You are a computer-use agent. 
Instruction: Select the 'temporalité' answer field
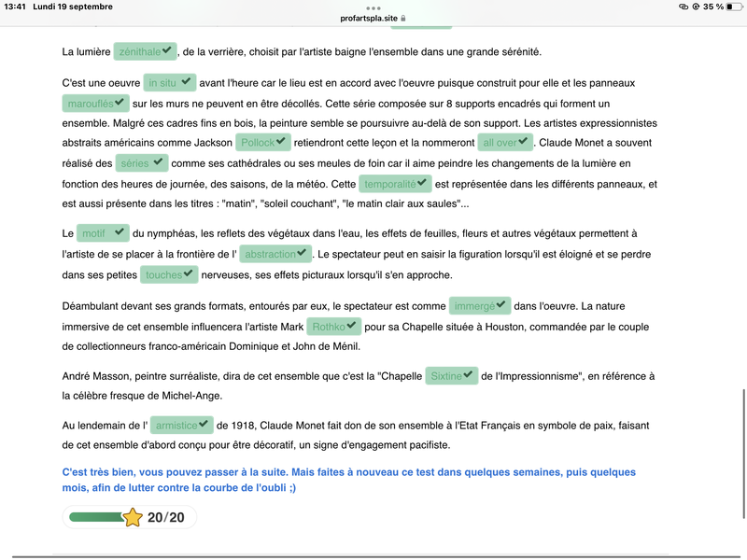tap(395, 184)
